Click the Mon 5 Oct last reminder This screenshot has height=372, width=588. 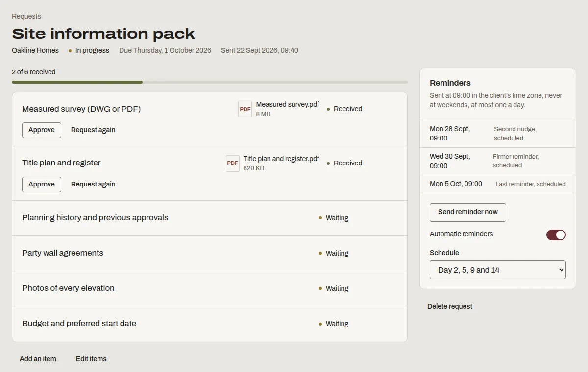498,184
